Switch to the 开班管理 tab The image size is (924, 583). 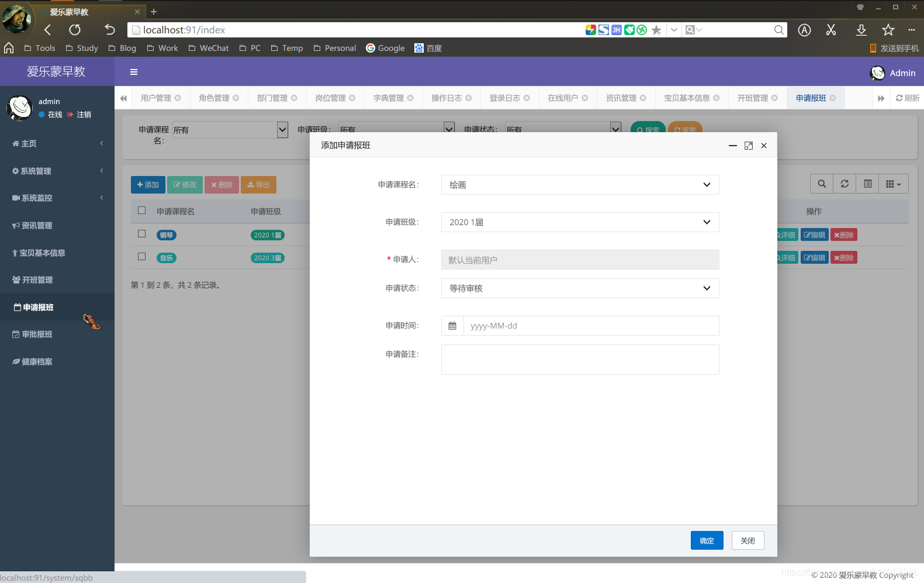coord(753,98)
